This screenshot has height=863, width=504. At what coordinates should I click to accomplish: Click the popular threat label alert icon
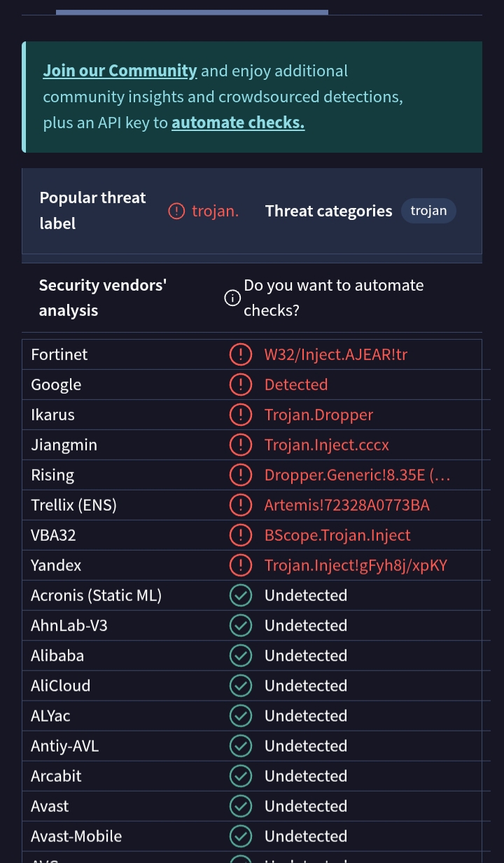coord(176,211)
